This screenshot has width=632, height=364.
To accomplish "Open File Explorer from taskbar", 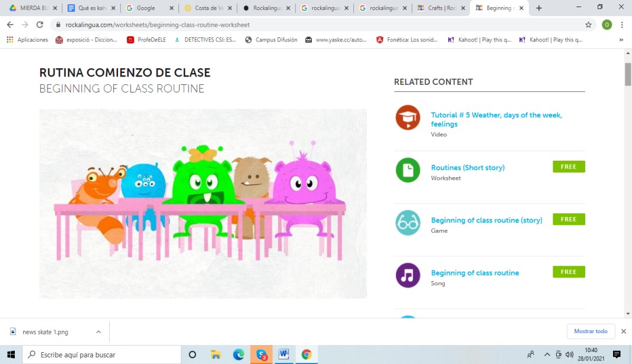I will (216, 355).
